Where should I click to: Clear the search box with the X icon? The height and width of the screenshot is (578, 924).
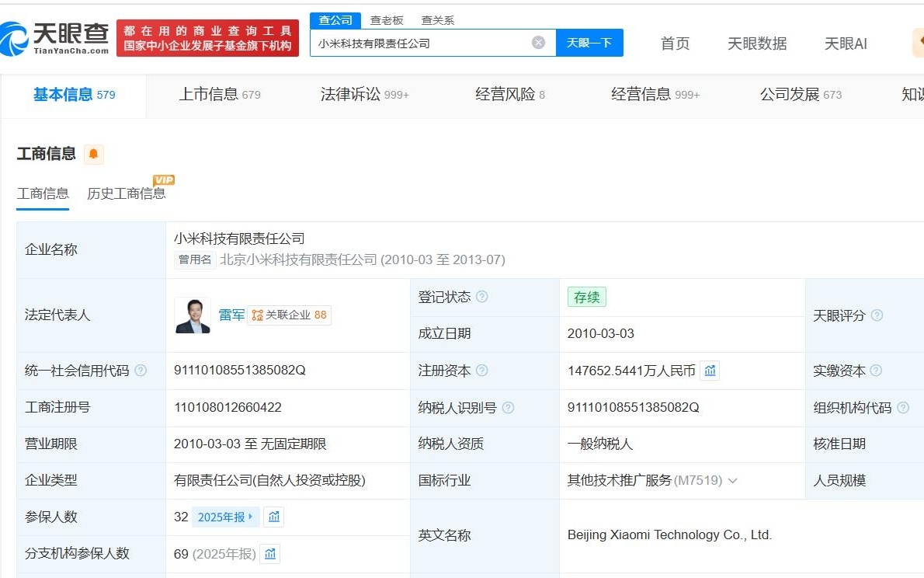(538, 43)
